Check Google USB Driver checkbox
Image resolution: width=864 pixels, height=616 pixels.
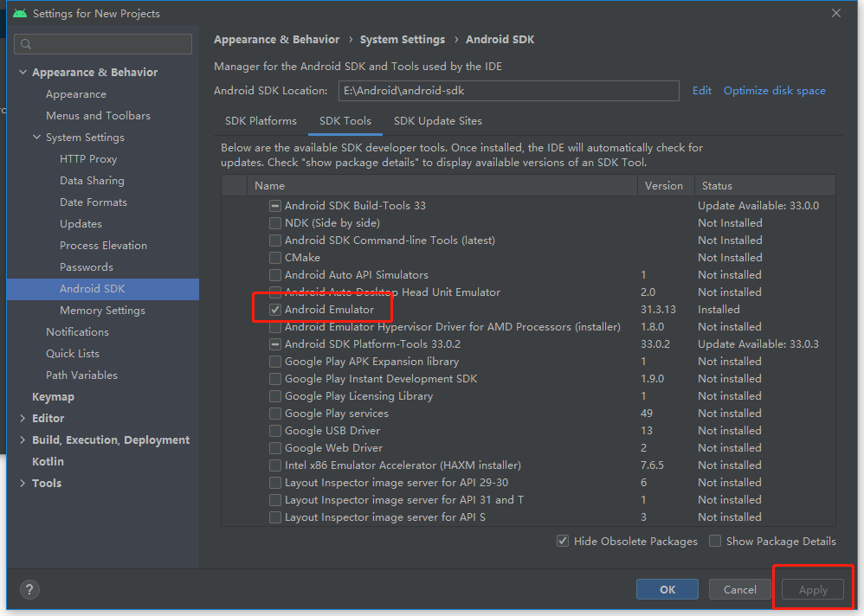pos(275,431)
